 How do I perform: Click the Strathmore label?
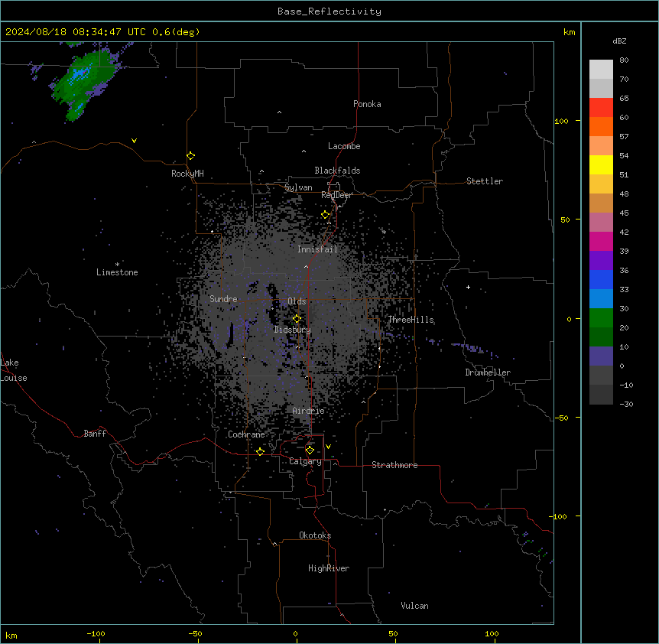click(x=394, y=465)
